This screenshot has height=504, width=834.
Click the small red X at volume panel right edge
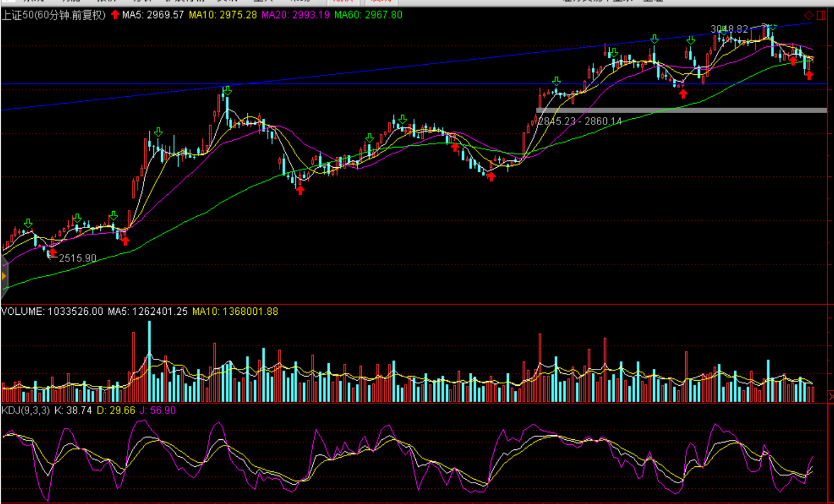coord(831,397)
